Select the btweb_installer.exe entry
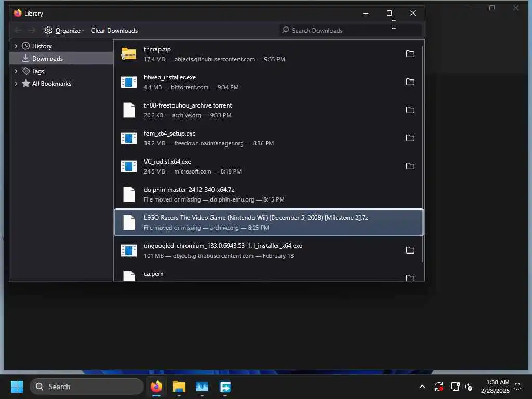The height and width of the screenshot is (399, 532). tap(269, 82)
